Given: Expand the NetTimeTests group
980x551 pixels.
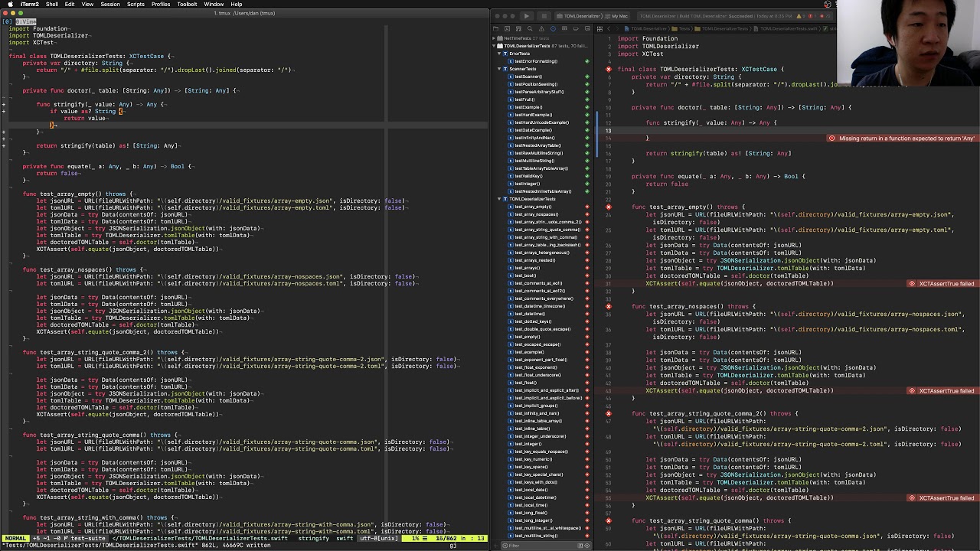Looking at the screenshot, I should click(x=494, y=38).
